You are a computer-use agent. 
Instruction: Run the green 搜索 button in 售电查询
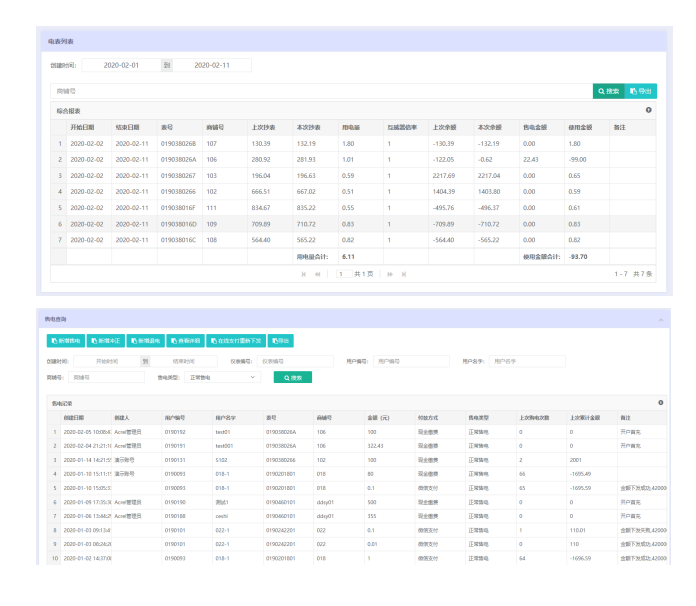pos(293,377)
